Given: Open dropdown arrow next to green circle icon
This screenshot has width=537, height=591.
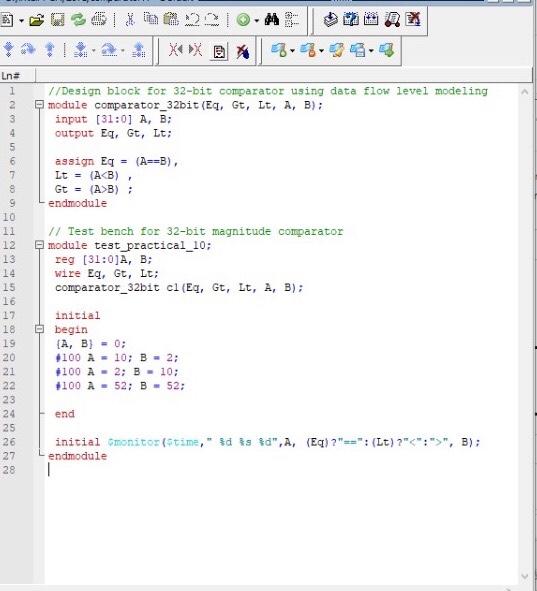Looking at the screenshot, I should 257,20.
